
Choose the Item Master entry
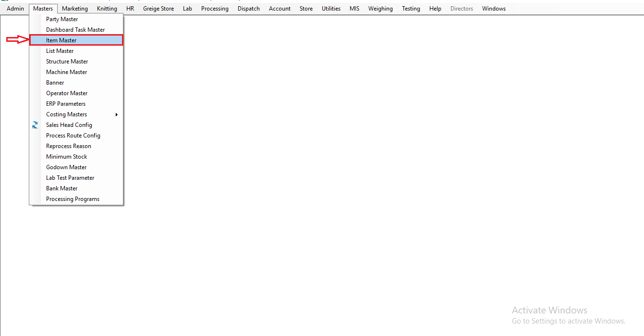(x=76, y=40)
